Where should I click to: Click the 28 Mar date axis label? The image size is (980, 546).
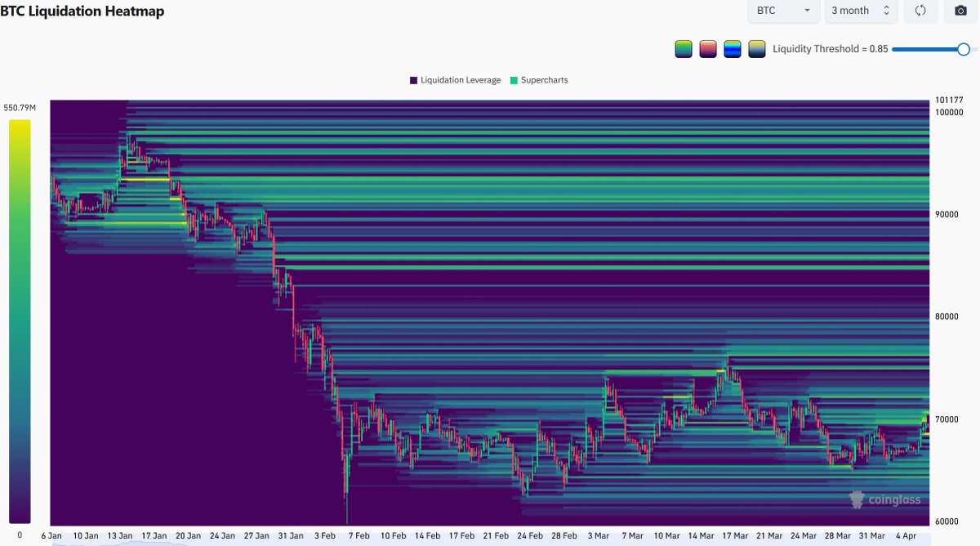[838, 536]
